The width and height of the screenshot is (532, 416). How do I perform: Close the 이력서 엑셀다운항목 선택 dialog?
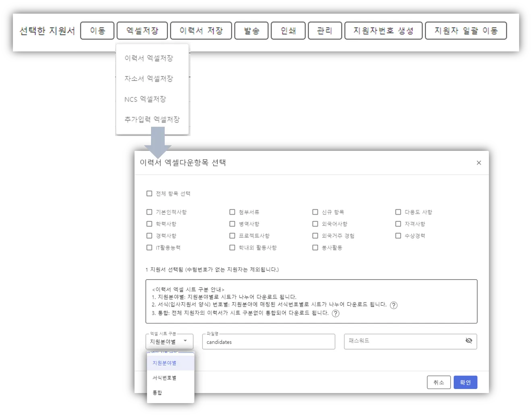point(479,163)
